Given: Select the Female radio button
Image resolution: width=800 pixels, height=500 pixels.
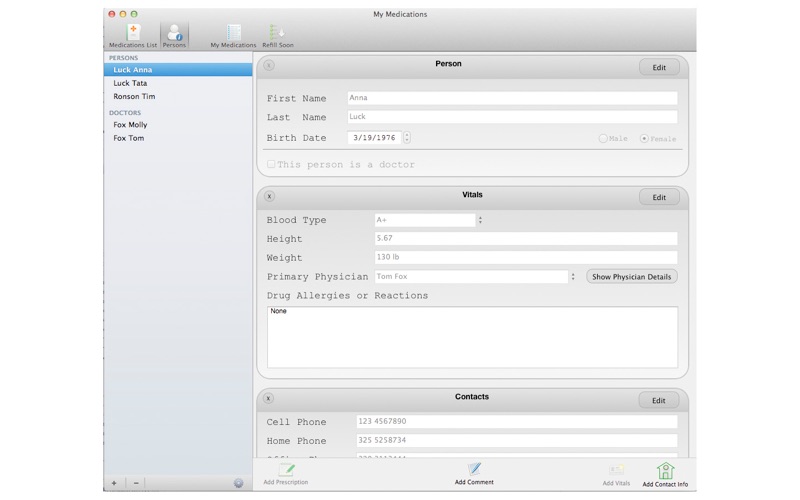Looking at the screenshot, I should click(644, 138).
